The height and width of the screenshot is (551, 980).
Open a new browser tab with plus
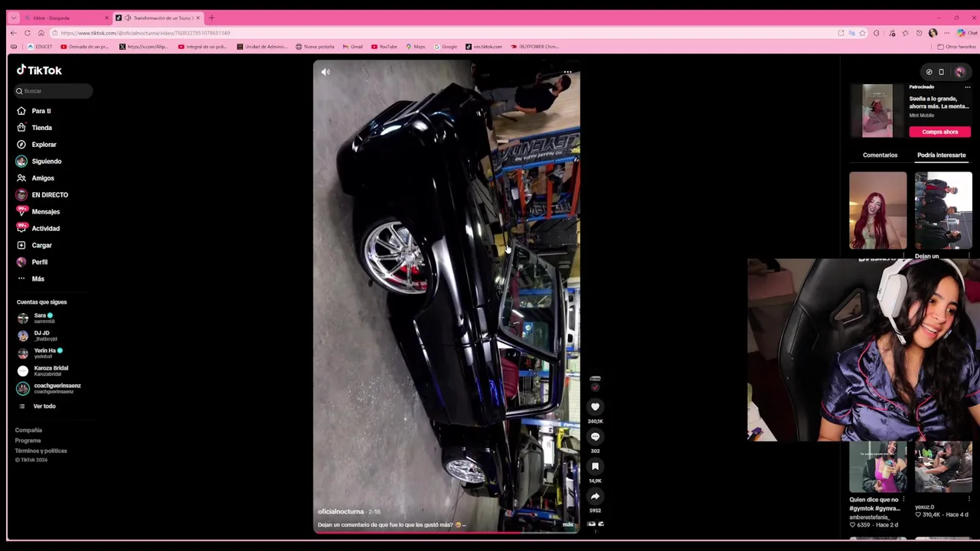(x=211, y=18)
